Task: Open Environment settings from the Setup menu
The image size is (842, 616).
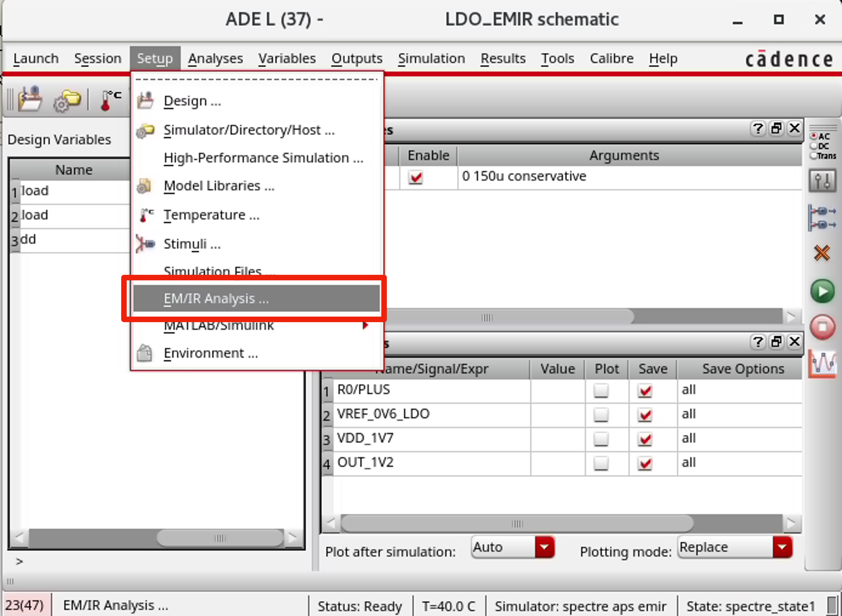Action: 211,353
